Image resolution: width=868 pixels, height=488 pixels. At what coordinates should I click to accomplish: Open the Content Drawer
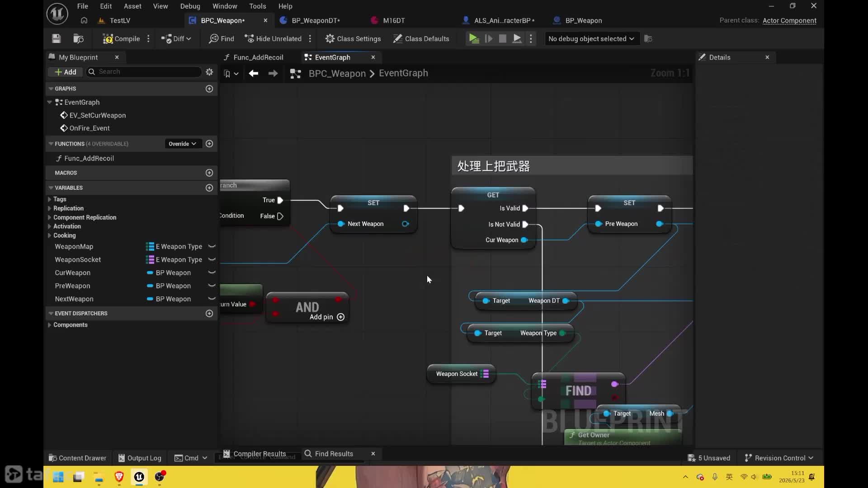coord(77,458)
